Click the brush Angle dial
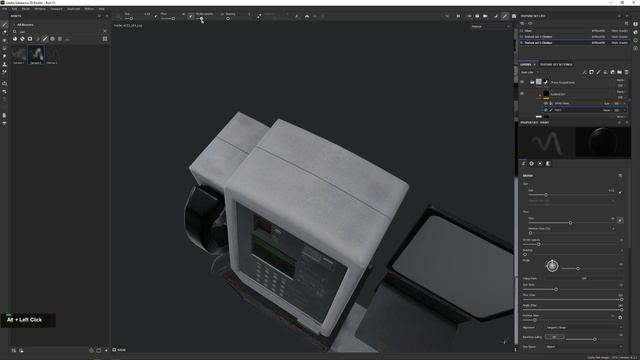 [552, 265]
